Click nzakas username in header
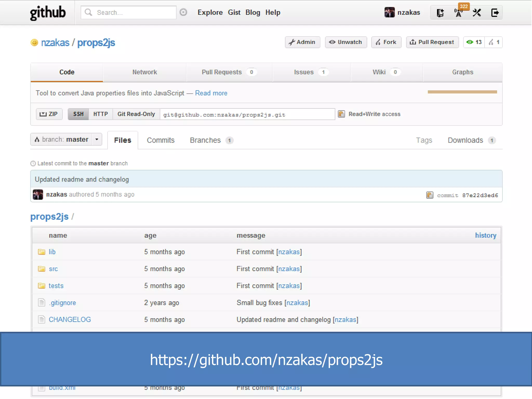Viewport: 532px width, 399px height. pos(408,12)
